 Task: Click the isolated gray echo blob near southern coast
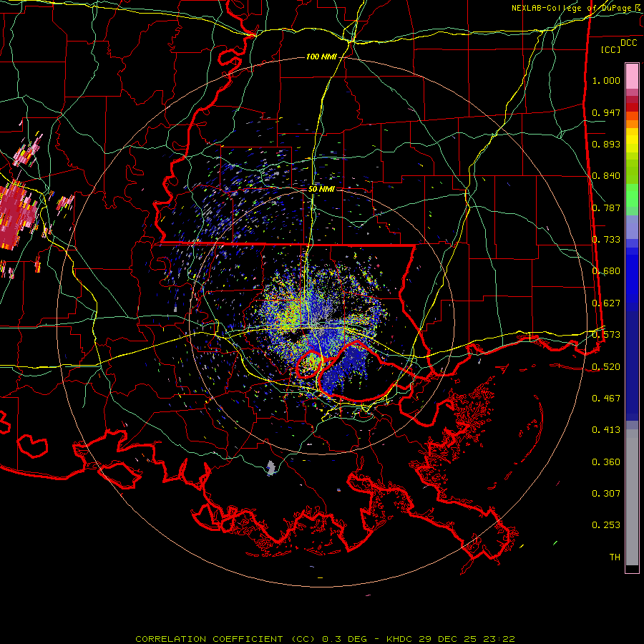click(x=270, y=468)
